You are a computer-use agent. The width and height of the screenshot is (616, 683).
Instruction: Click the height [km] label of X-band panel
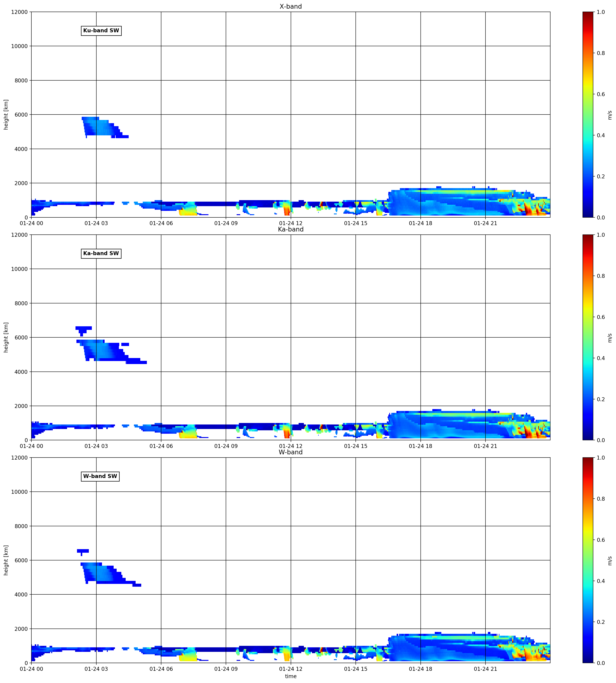[6, 115]
